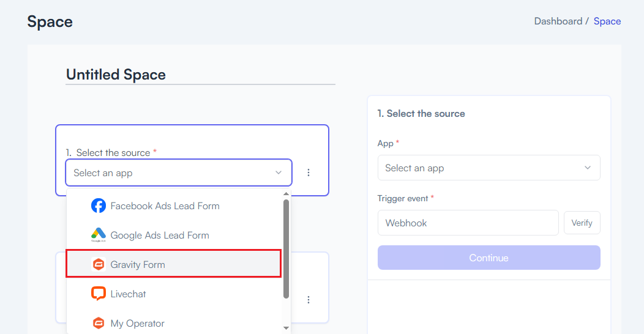Click the Continue button

coord(489,258)
